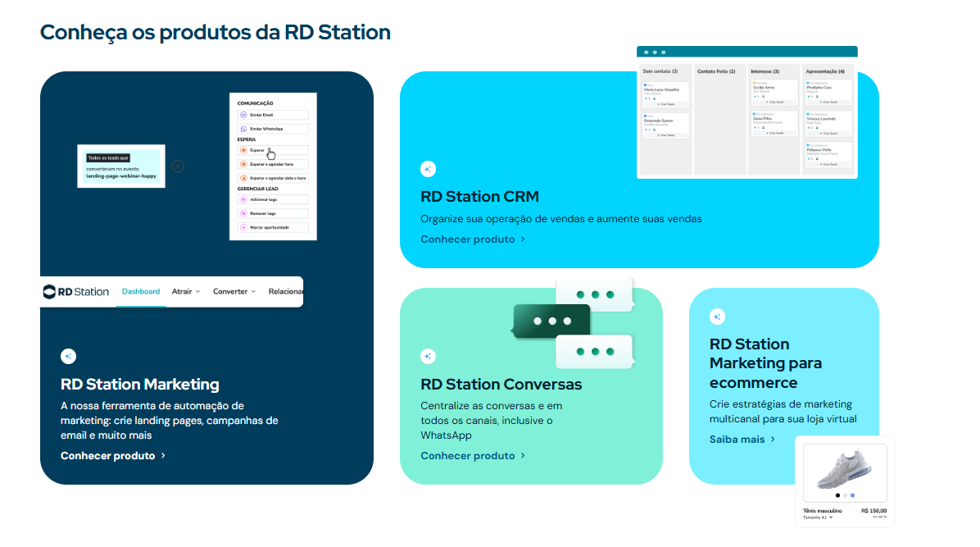Viewport: 980px width, 547px height.
Task: Open the Converter dropdown in the mockup navbar
Action: coord(234,292)
